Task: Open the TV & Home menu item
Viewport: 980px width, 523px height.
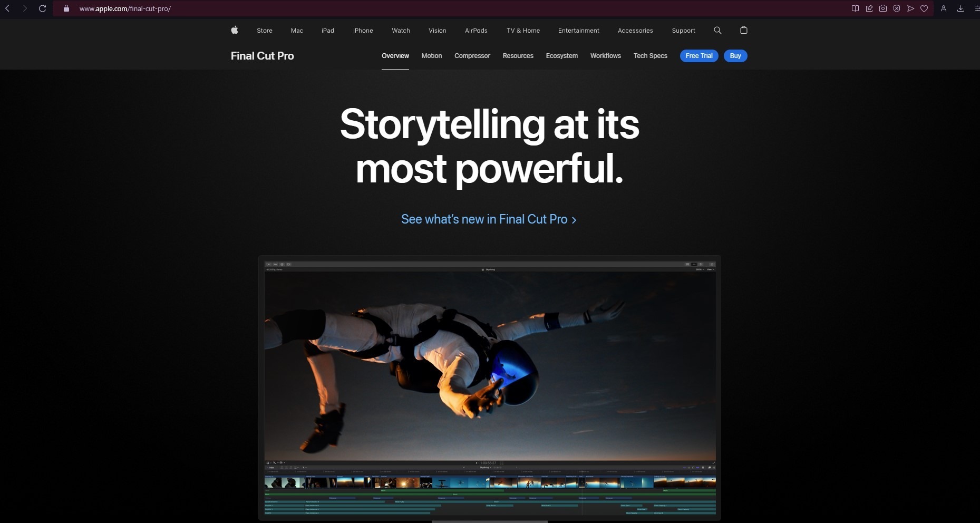Action: pyautogui.click(x=523, y=31)
